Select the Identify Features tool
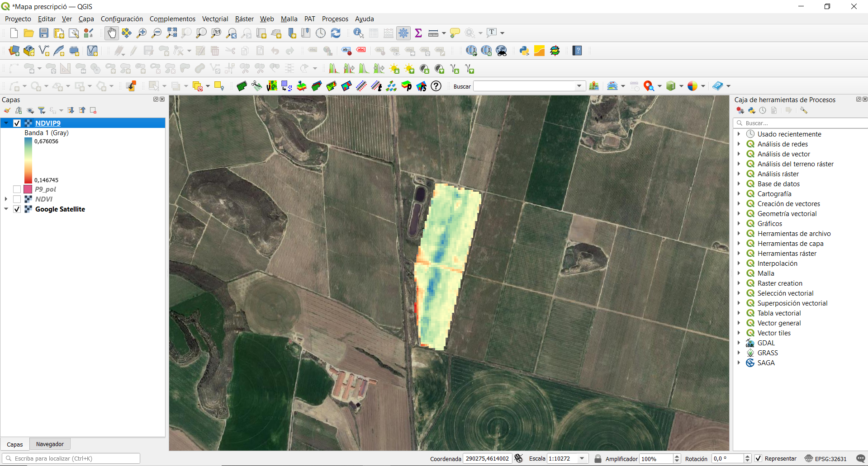This screenshot has height=466, width=868. [x=359, y=33]
